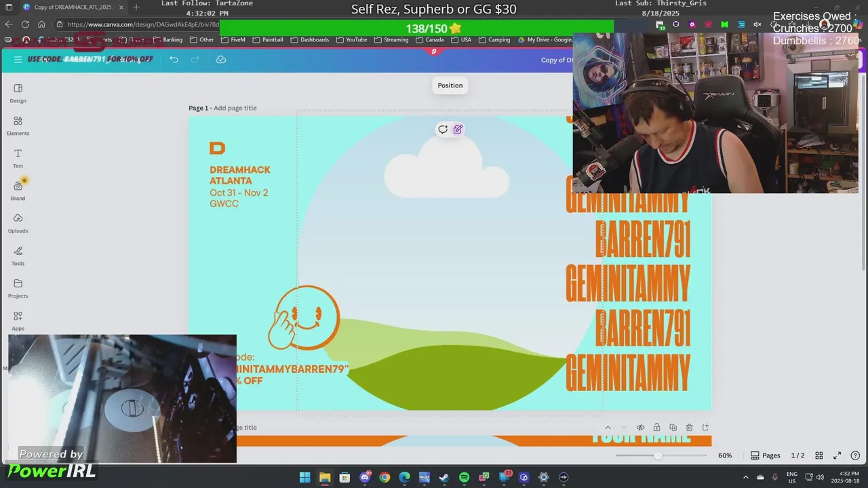The height and width of the screenshot is (488, 868).
Task: Show hidden system tray icons
Action: pyautogui.click(x=746, y=477)
